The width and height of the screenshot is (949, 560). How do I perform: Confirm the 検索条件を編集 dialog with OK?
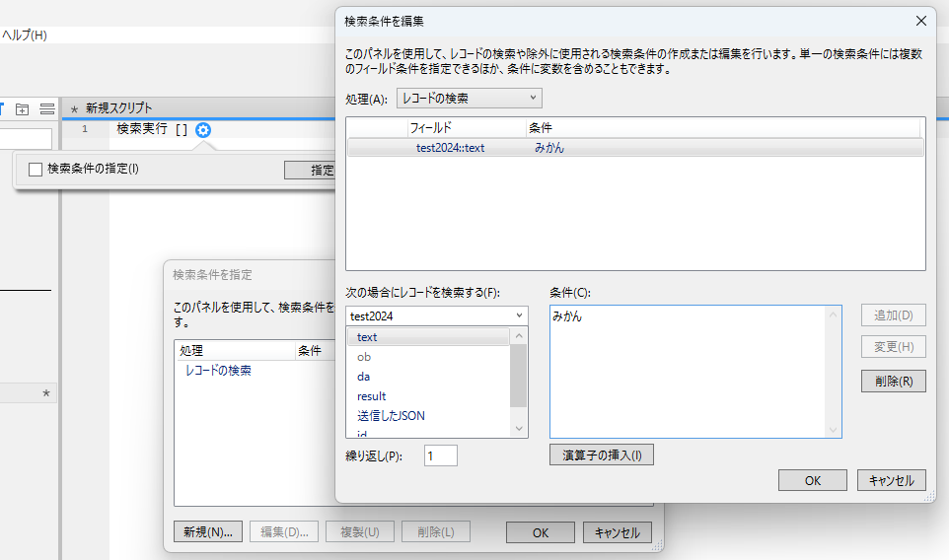tap(812, 480)
